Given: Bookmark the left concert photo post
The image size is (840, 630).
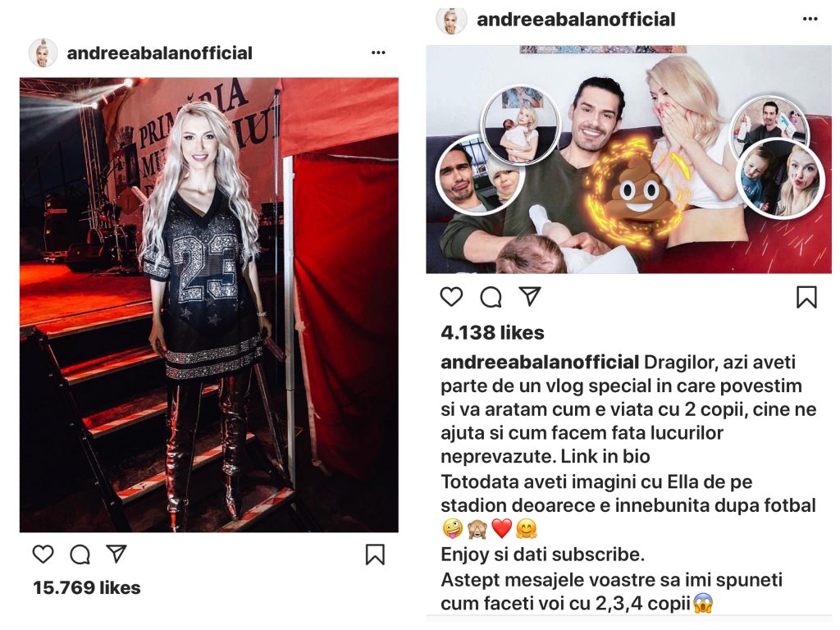Looking at the screenshot, I should (375, 555).
